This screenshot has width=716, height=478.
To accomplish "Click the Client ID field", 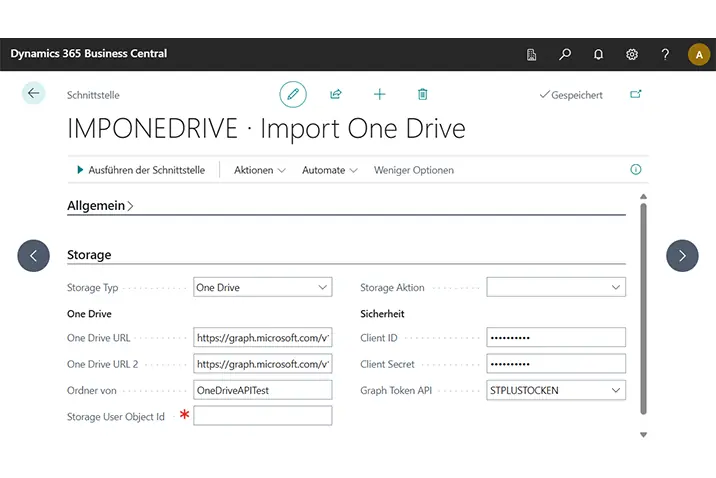I will click(556, 338).
